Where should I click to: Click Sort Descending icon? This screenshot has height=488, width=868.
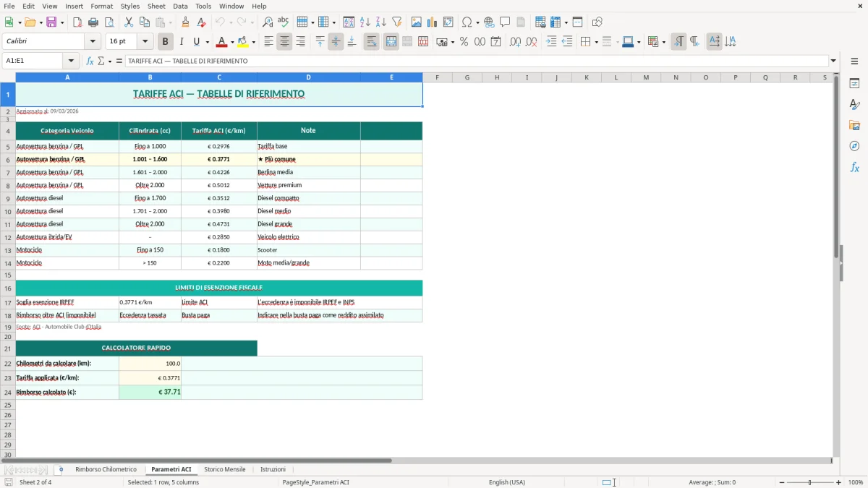pyautogui.click(x=381, y=22)
